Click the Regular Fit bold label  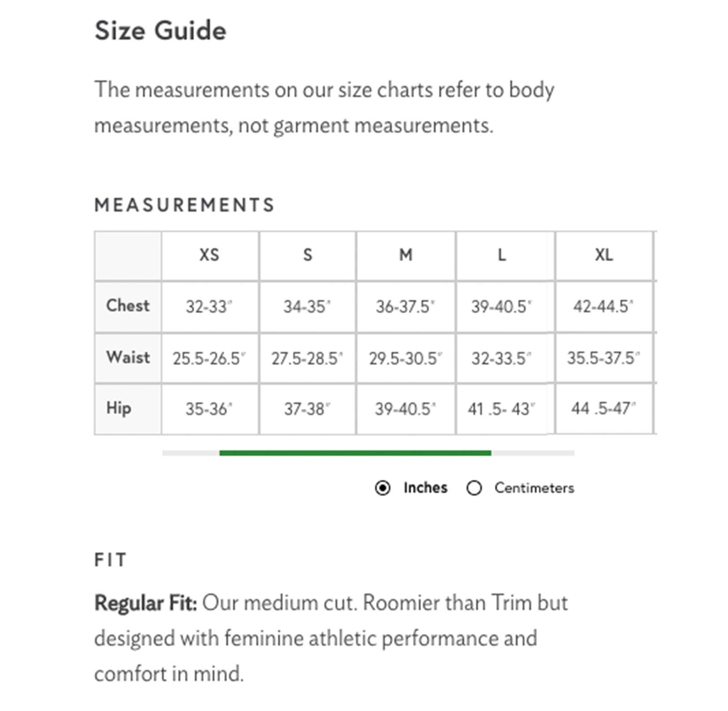[146, 603]
